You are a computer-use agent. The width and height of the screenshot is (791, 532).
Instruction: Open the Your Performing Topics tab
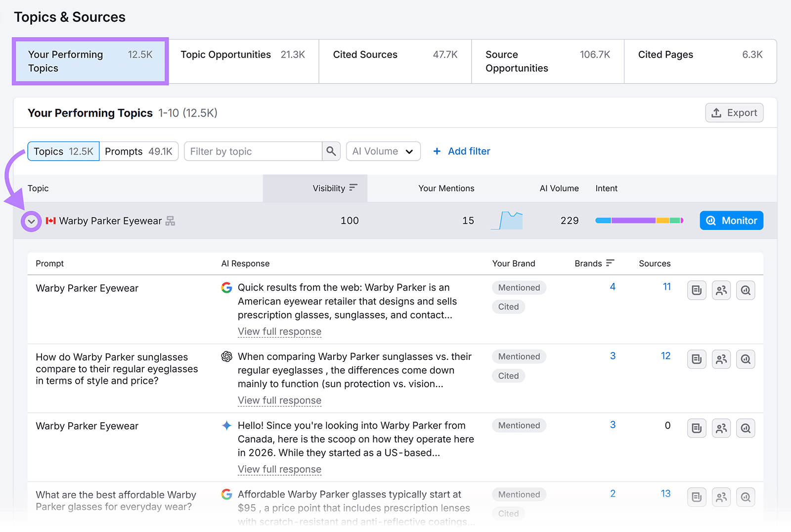[90, 61]
